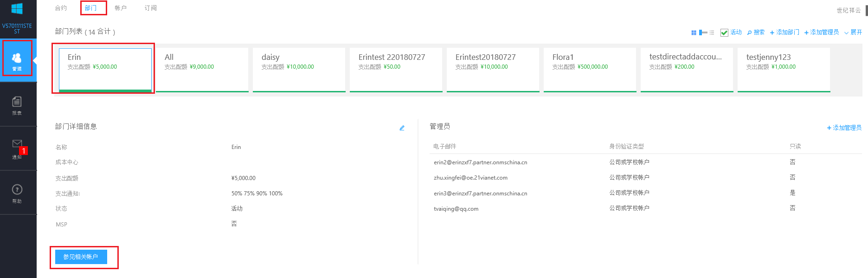Select the Flora1 department card
This screenshot has width=868, height=278.
pyautogui.click(x=589, y=69)
